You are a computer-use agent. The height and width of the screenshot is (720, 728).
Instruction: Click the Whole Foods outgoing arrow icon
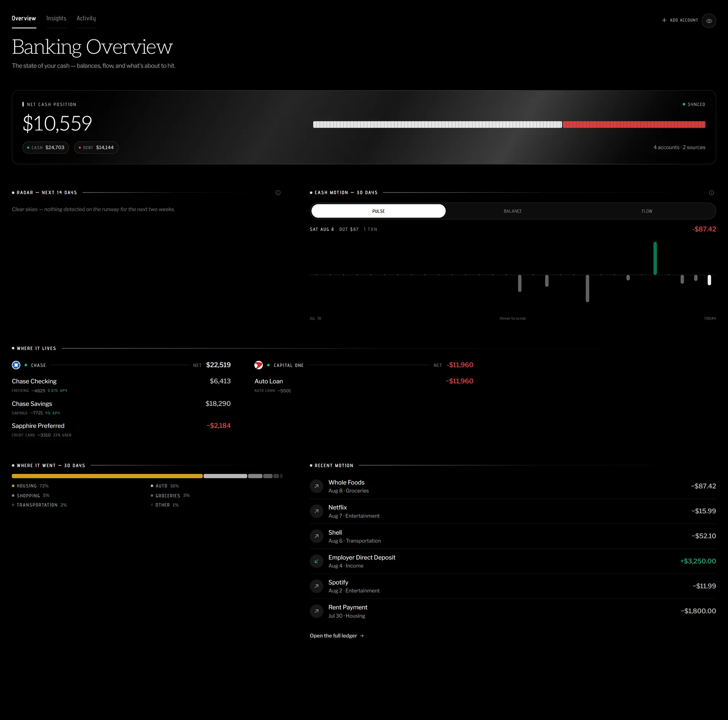[x=316, y=486]
